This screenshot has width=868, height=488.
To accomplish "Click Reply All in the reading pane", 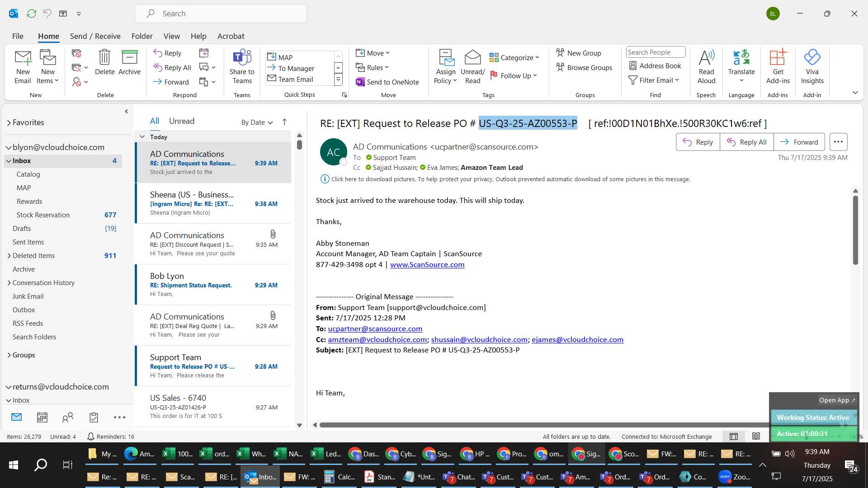I will tap(746, 142).
